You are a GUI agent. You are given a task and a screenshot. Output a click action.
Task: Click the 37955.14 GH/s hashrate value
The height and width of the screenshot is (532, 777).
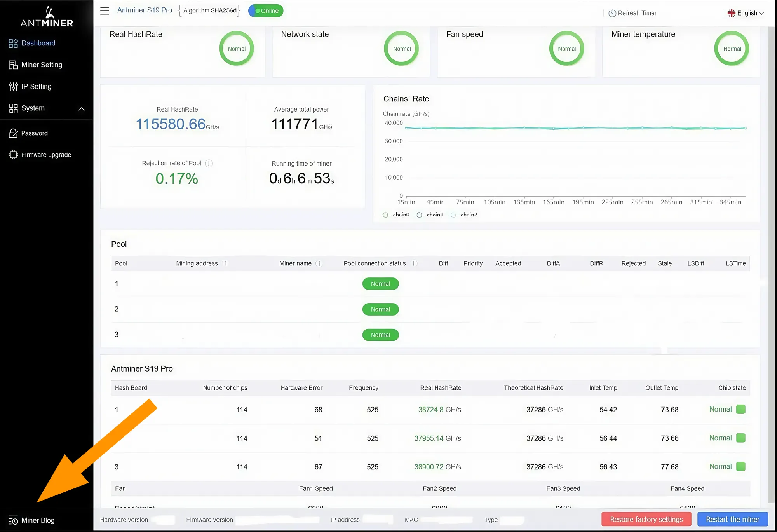coord(437,438)
